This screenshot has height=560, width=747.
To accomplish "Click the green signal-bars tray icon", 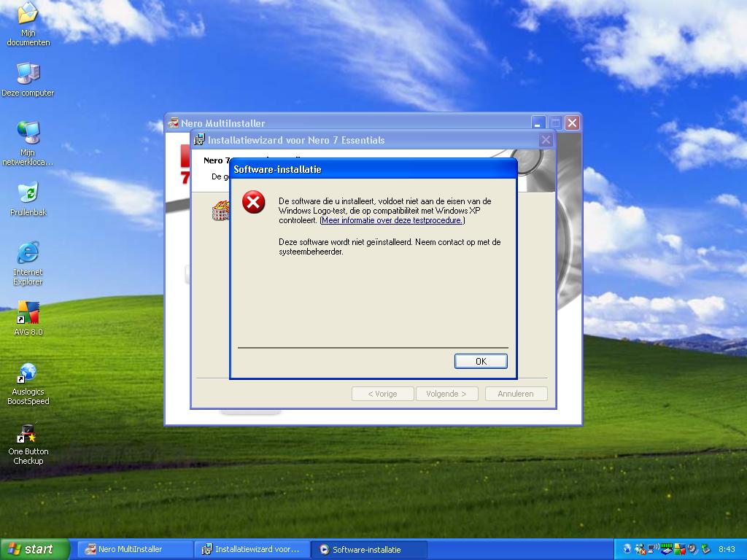I will click(x=667, y=549).
